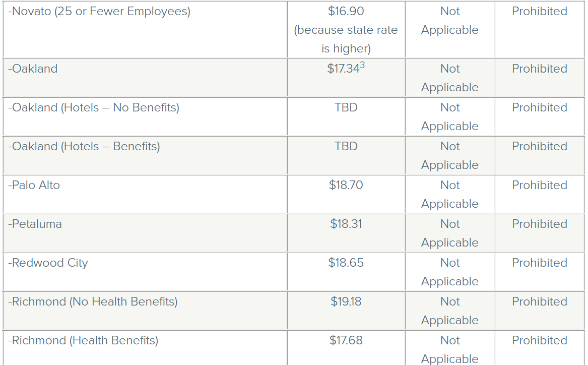Screen dimensions: 588x365
Task: Select the Novato (25 or Fewer Employees) cell
Action: point(99,12)
